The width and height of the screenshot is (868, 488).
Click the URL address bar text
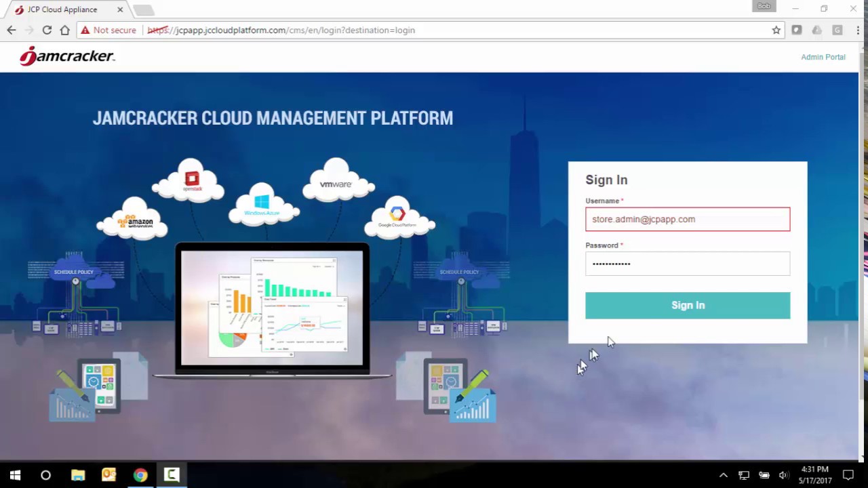point(281,30)
